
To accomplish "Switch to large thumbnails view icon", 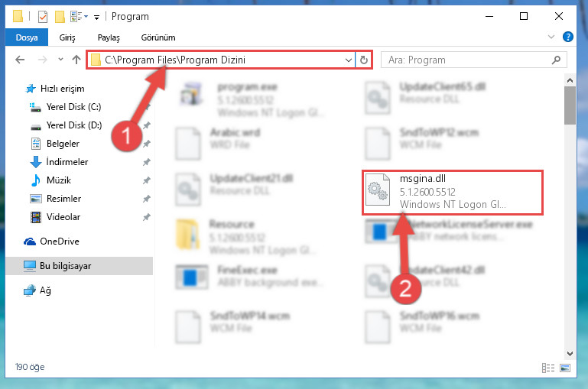I will coord(565,368).
